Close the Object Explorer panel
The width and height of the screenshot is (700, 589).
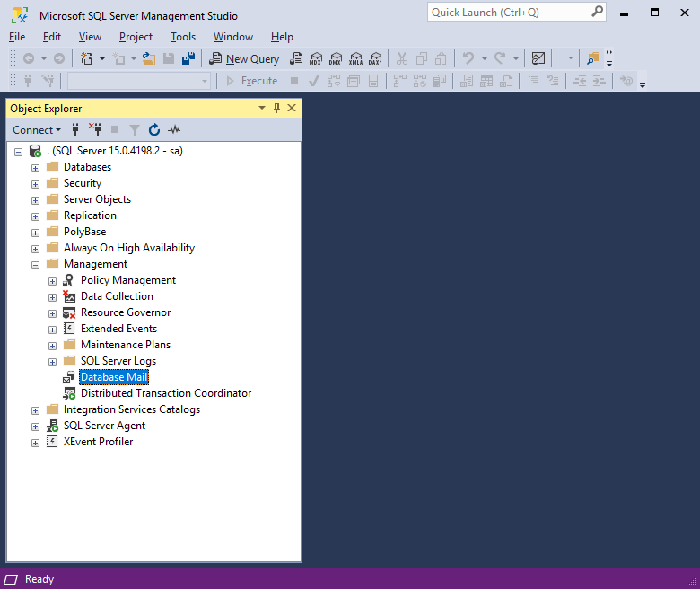coord(292,108)
